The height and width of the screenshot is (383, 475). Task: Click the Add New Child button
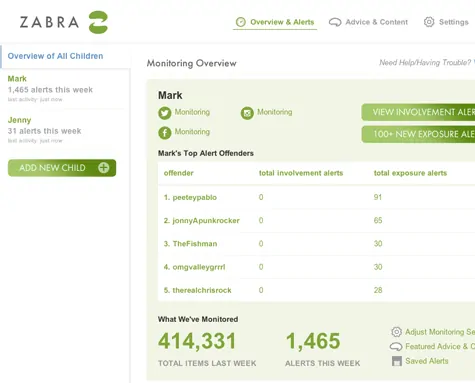(62, 168)
